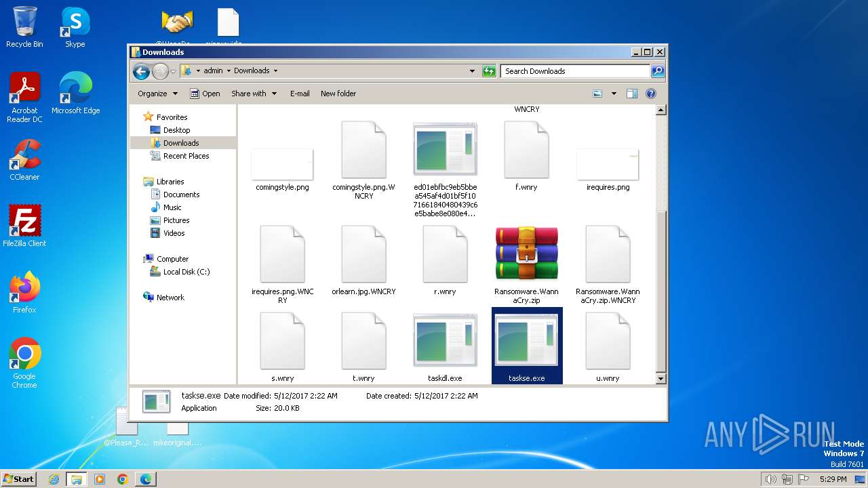
Task: Select the s.wnry file
Action: (x=282, y=347)
